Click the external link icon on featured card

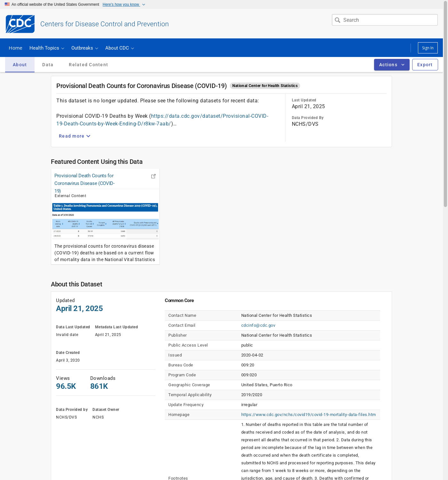(153, 176)
